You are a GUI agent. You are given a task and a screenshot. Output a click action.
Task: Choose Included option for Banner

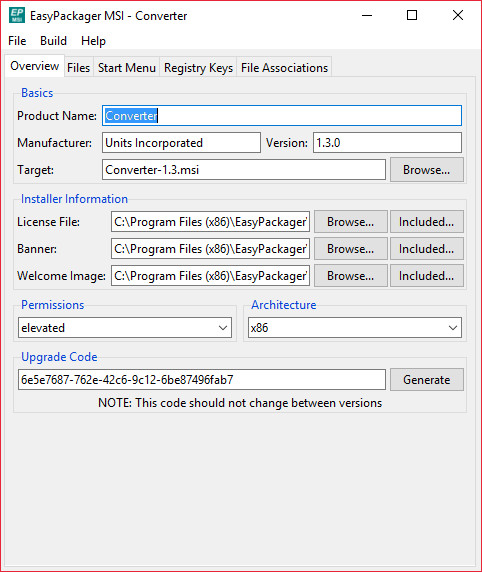click(427, 249)
